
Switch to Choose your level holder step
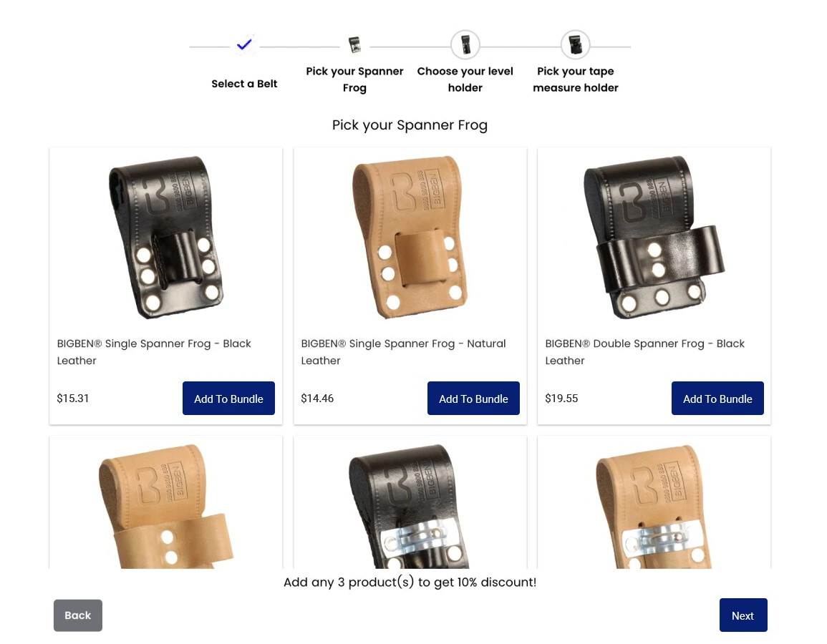pyautogui.click(x=465, y=79)
